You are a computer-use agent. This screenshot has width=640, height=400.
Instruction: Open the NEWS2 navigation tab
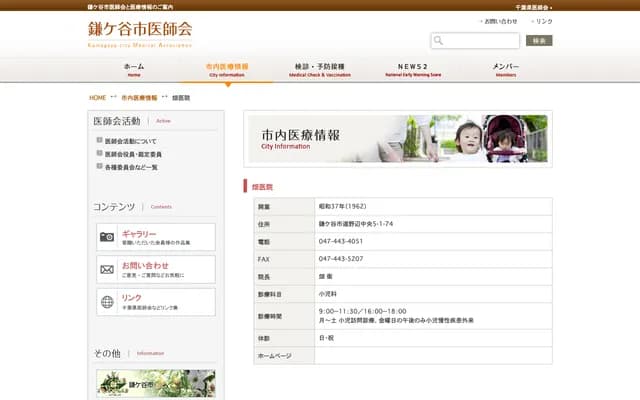click(413, 69)
